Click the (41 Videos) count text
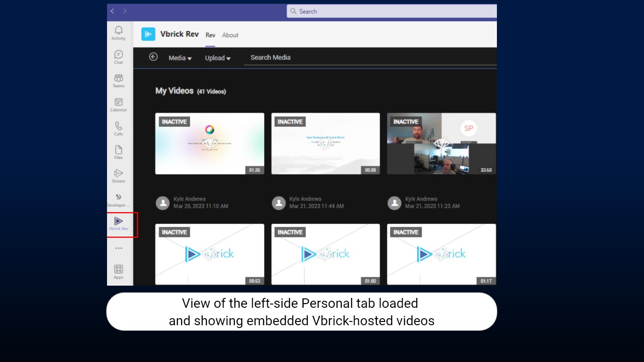644x362 pixels. (x=211, y=91)
